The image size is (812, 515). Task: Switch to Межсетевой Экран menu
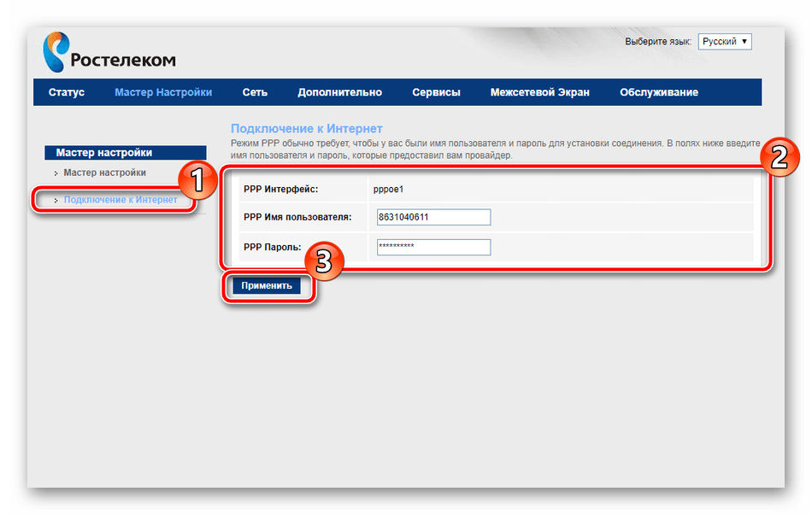pos(539,92)
